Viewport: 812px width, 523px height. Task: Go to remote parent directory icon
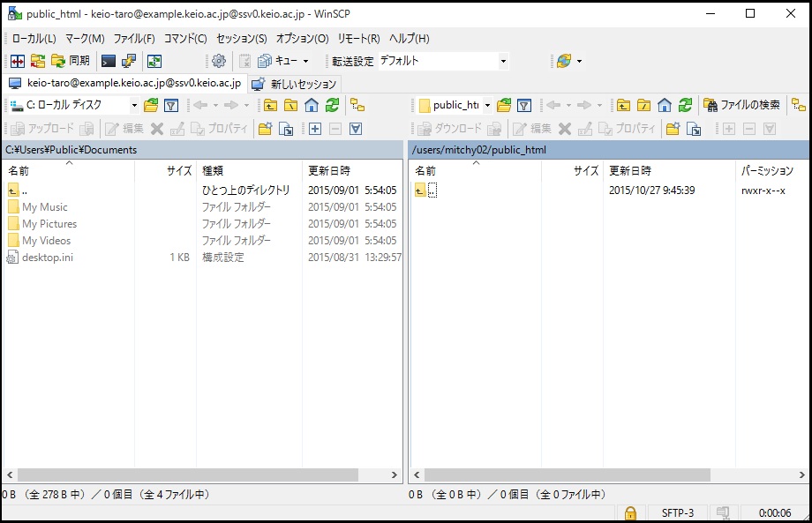pos(623,105)
